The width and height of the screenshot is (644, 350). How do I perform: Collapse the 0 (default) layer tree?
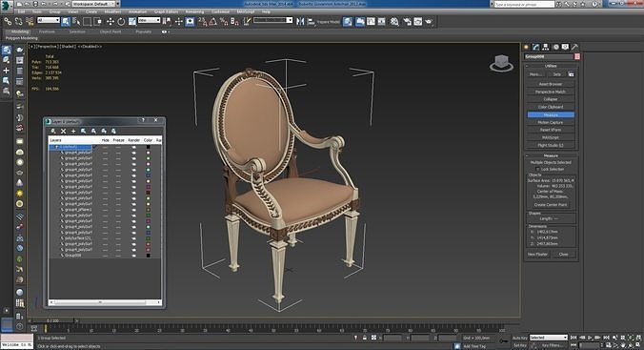[x=57, y=147]
